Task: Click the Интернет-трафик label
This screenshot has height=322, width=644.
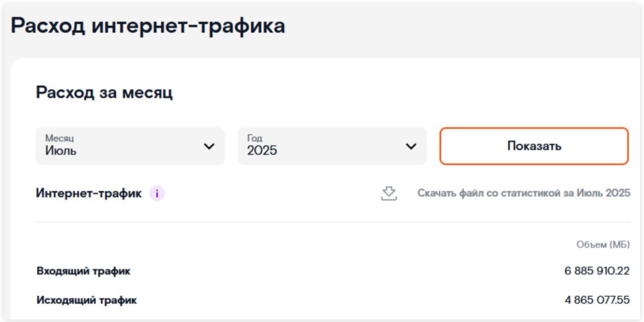Action: (x=89, y=194)
